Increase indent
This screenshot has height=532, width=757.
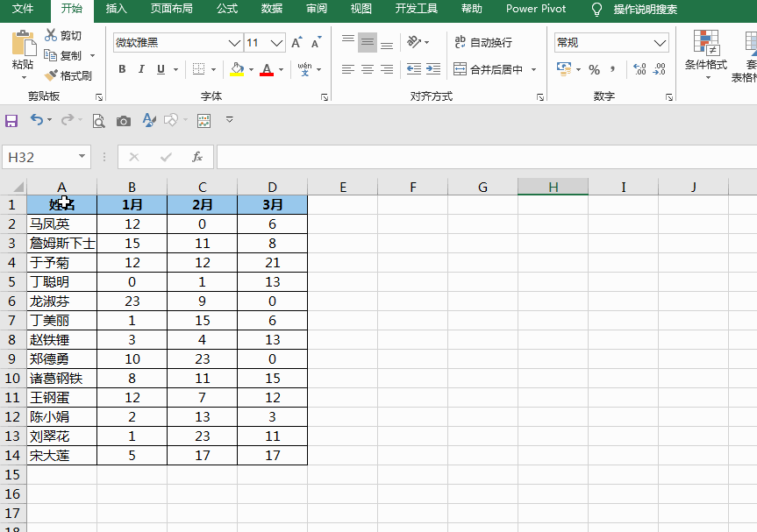pyautogui.click(x=433, y=69)
